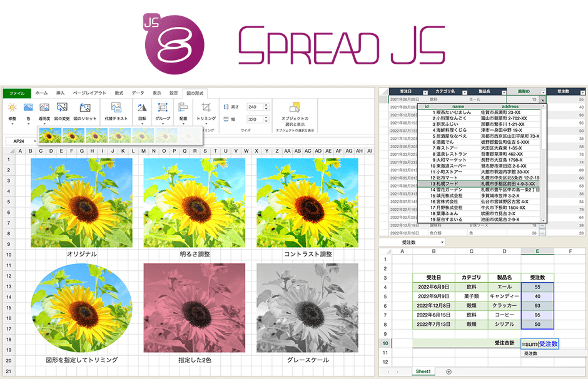Viewport: 588px width, 379px height.
Task: Select the Sheet1 sheet tab
Action: (x=423, y=371)
